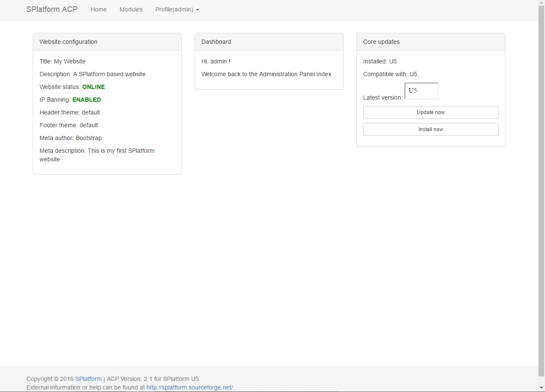This screenshot has height=392, width=545.
Task: Click the green ONLINE website status
Action: click(x=93, y=87)
